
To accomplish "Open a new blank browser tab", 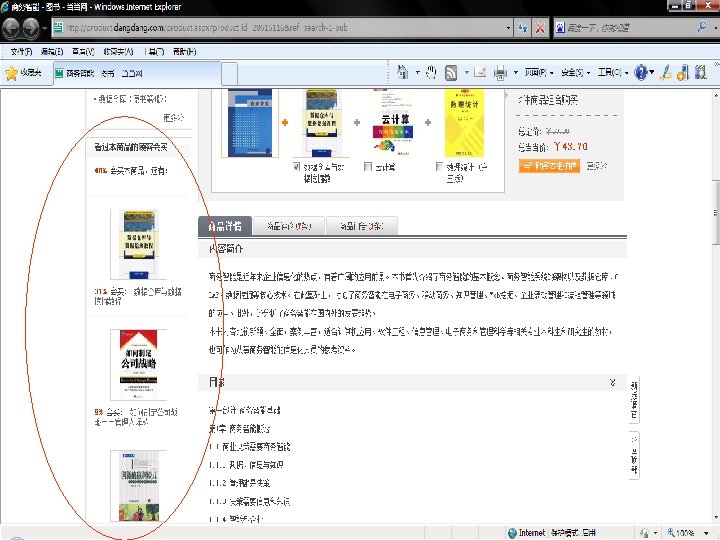I will click(229, 73).
